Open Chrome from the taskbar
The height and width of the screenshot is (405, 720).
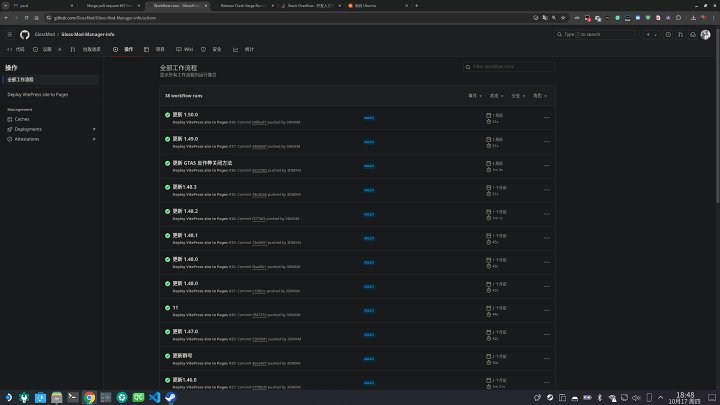90,397
